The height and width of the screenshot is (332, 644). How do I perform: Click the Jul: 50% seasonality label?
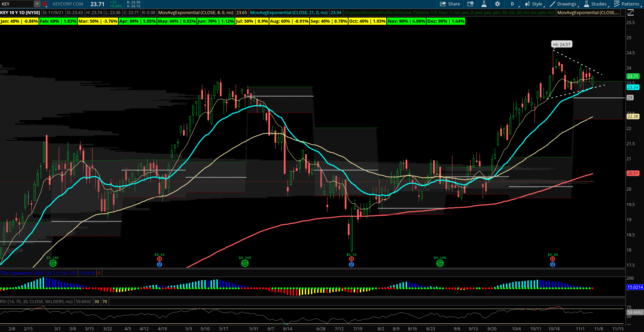click(x=252, y=21)
